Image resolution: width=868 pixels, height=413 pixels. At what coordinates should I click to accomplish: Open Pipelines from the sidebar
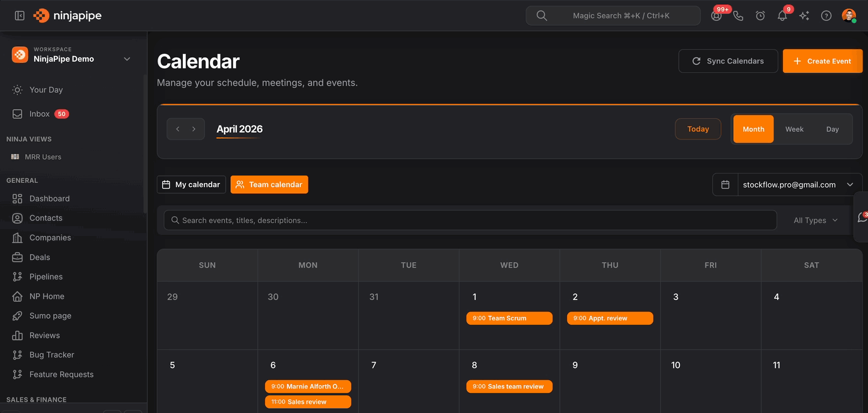(x=46, y=276)
